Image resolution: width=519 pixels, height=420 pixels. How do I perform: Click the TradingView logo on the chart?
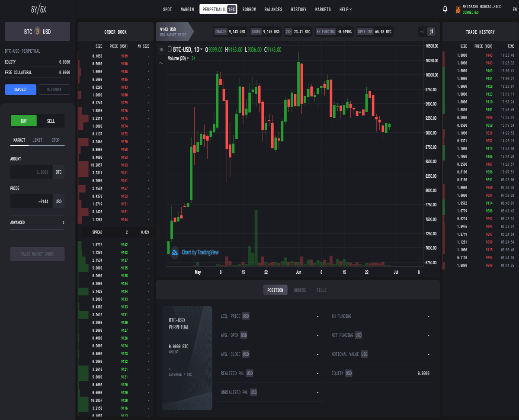click(175, 252)
